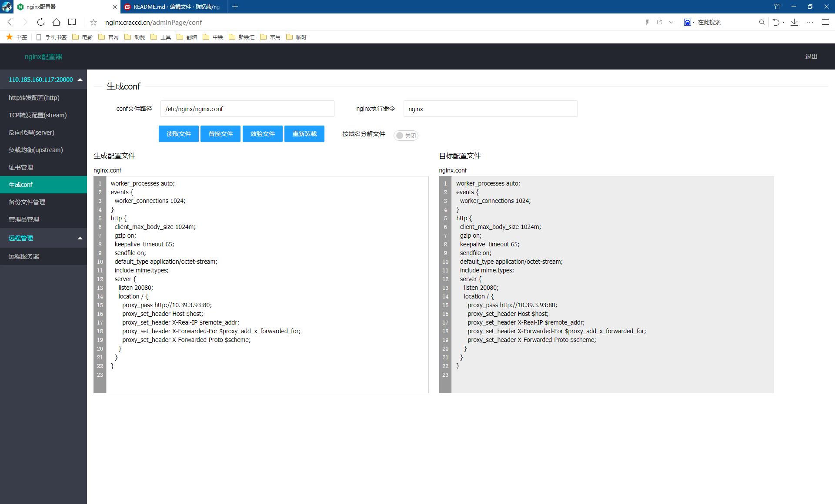
Task: Click the search magnifier icon
Action: pyautogui.click(x=762, y=22)
